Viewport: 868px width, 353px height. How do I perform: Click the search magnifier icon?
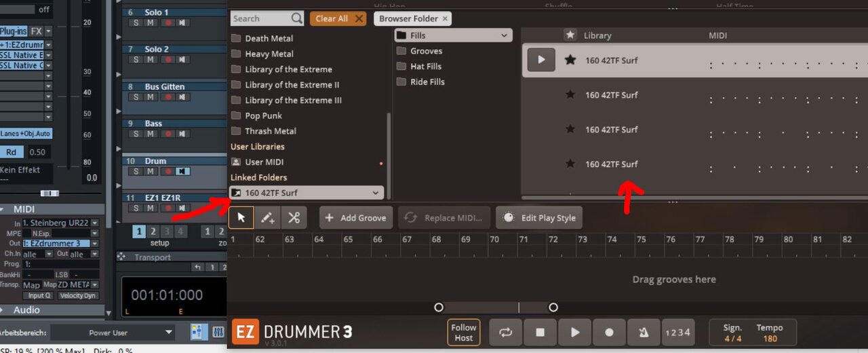[x=296, y=18]
